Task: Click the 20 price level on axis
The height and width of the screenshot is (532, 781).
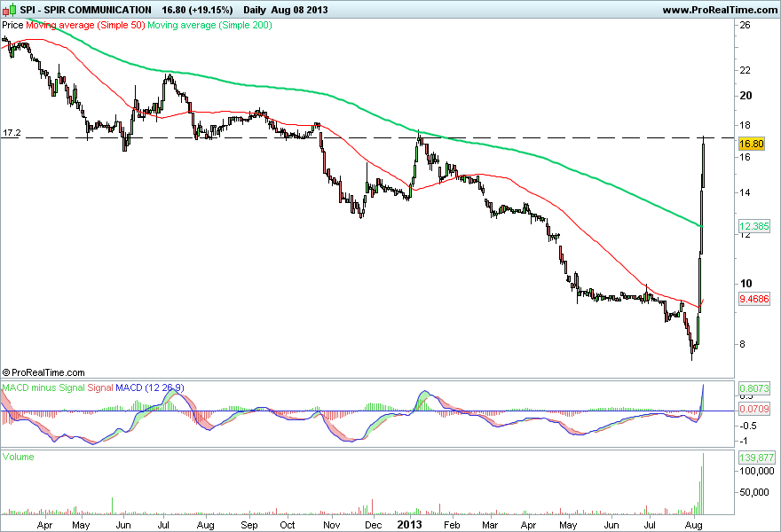Action: (745, 96)
